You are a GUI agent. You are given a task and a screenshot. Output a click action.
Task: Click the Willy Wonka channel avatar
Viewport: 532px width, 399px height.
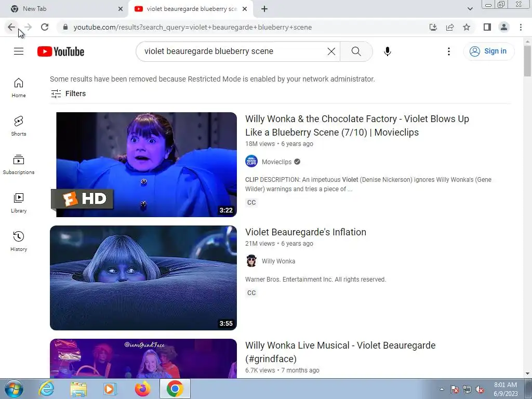[251, 261]
